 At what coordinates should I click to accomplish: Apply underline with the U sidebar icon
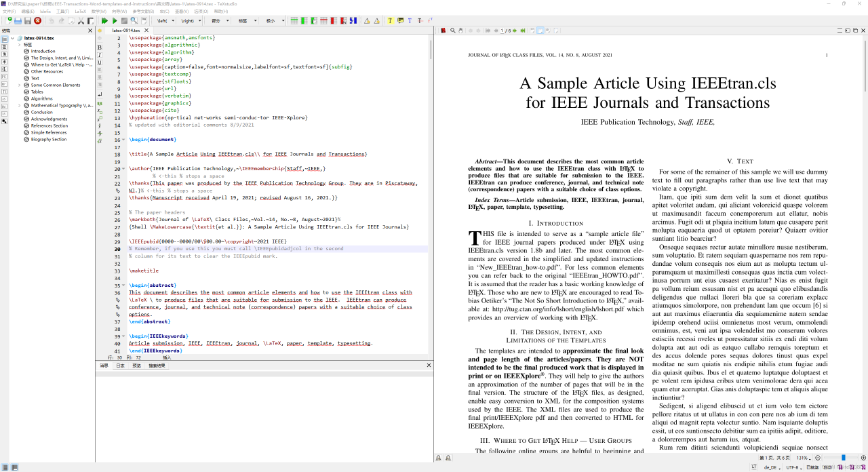coord(100,62)
